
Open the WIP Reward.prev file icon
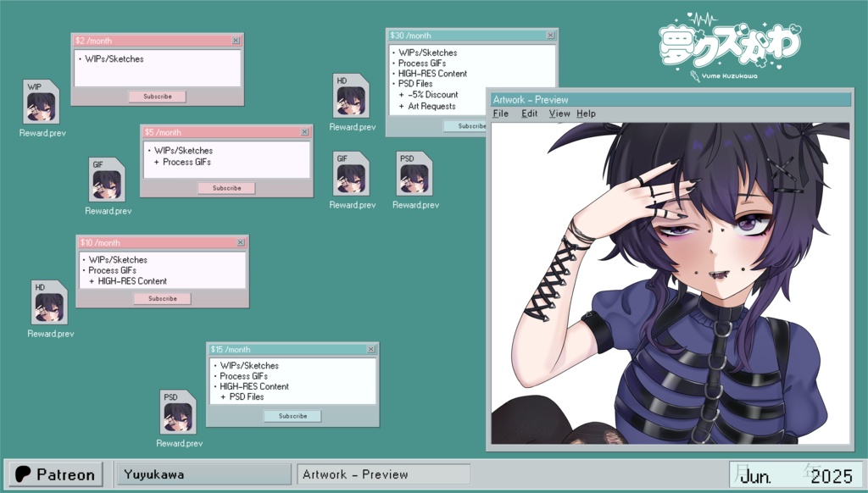click(x=41, y=102)
